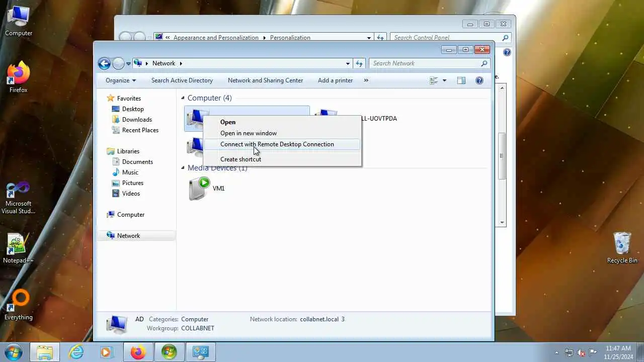The height and width of the screenshot is (362, 644).
Task: Open the Organize dropdown menu
Action: tap(121, 80)
